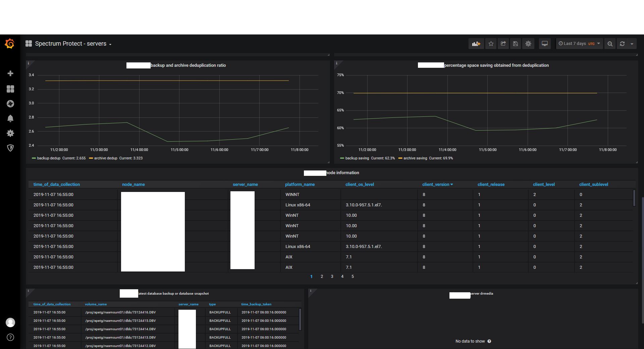This screenshot has height=349, width=644.
Task: Open the Last 7 days time picker
Action: pyautogui.click(x=579, y=44)
